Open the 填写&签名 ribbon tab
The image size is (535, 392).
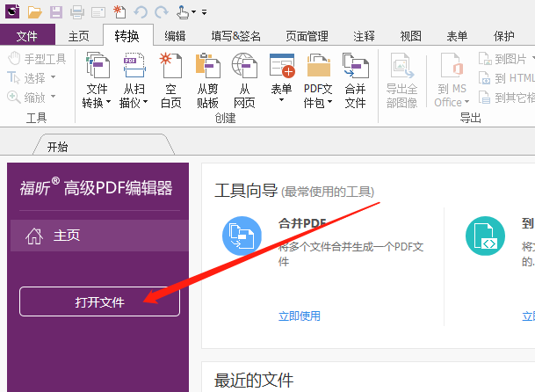(x=235, y=36)
